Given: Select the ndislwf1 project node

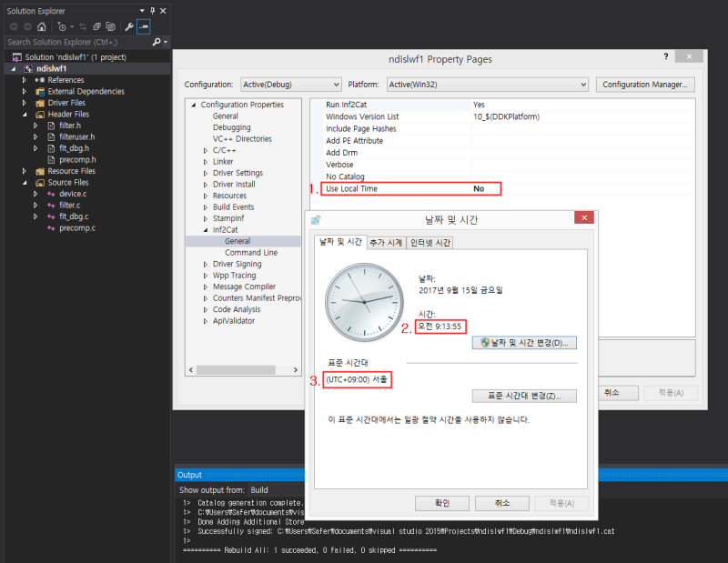Looking at the screenshot, I should (x=52, y=69).
